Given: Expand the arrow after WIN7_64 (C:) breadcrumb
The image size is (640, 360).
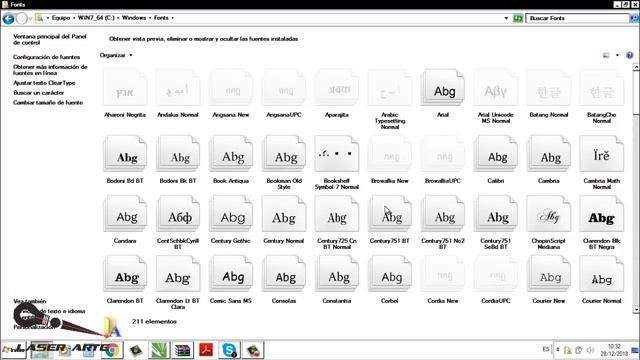Looking at the screenshot, I should point(118,18).
